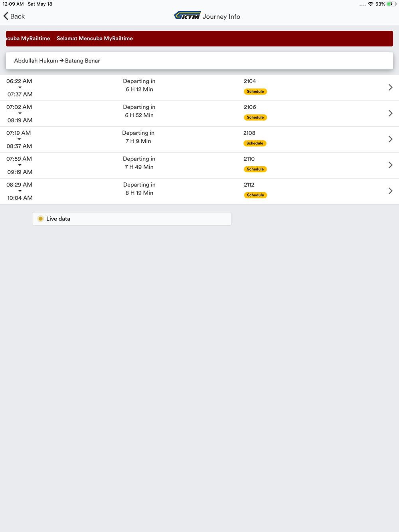Expand train 2110 row chevron

[x=390, y=165]
